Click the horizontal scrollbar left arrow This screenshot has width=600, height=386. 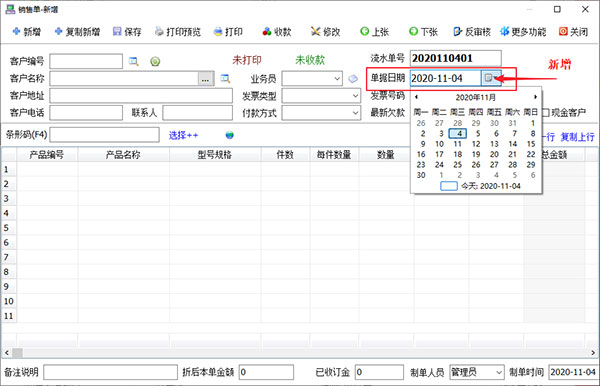coord(7,352)
